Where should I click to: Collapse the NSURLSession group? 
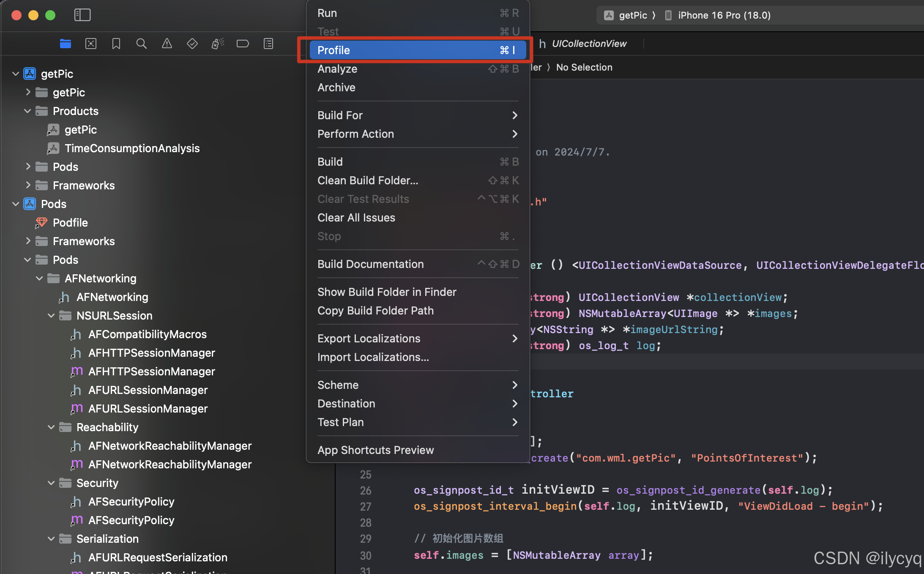tap(51, 316)
